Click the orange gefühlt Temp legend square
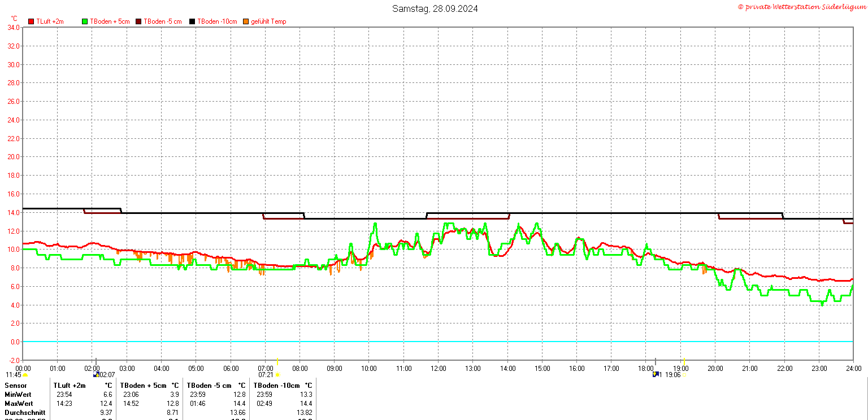868x420 pixels. pos(246,21)
